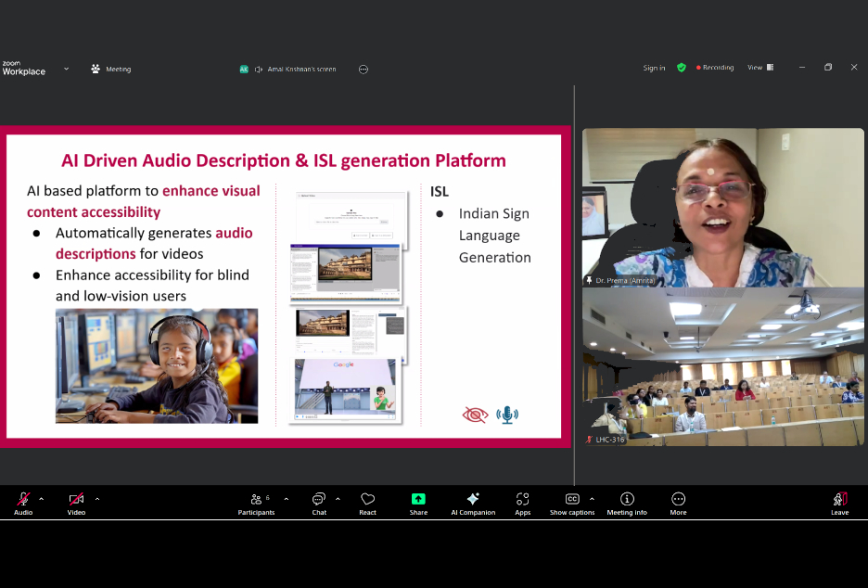This screenshot has height=588, width=868.
Task: Open AI Companion
Action: pos(473,503)
